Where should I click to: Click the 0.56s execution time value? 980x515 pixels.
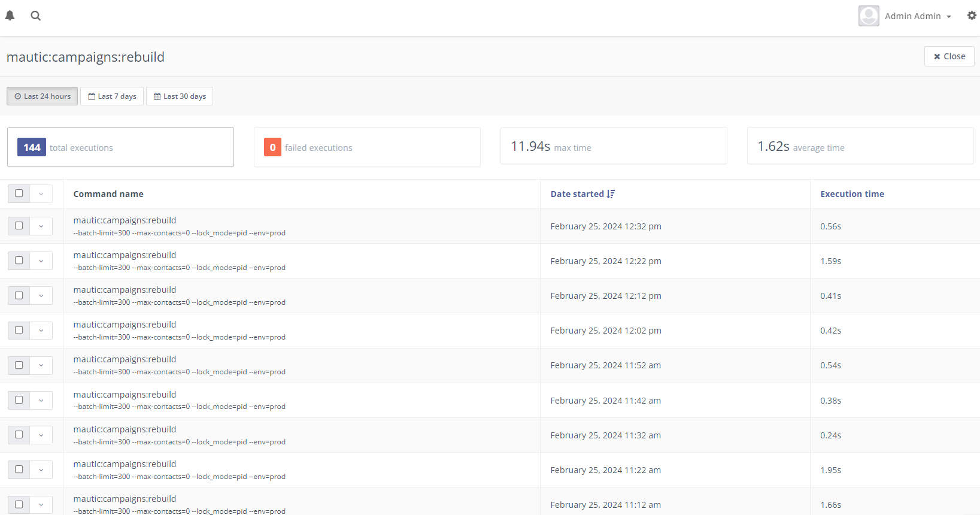[831, 226]
